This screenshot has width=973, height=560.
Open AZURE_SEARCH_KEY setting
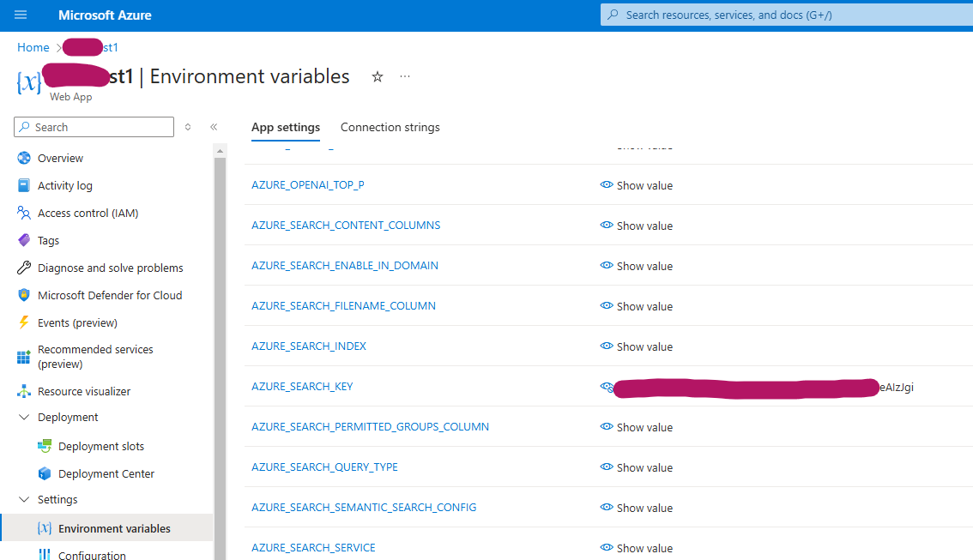coord(302,387)
